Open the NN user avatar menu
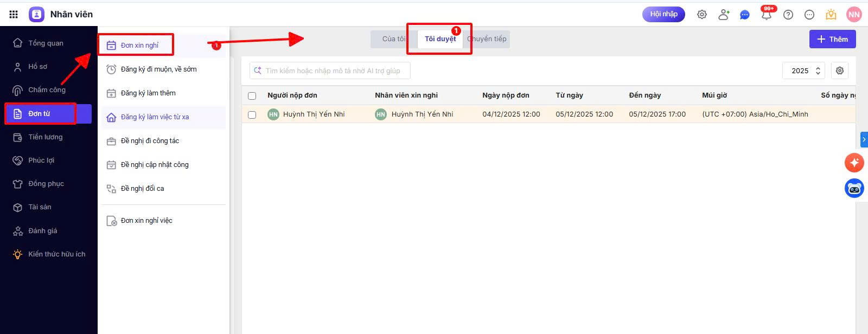Viewport: 868px width, 334px height. point(854,15)
